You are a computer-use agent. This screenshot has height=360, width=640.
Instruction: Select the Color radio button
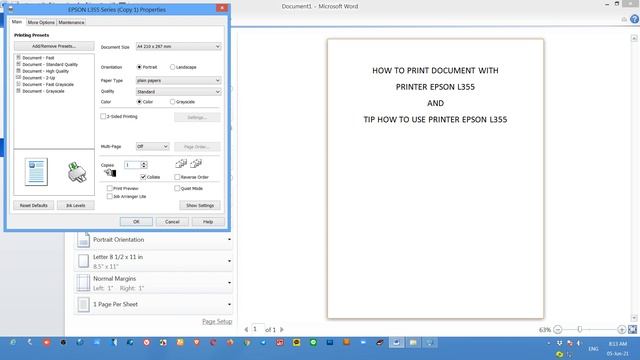tap(139, 102)
